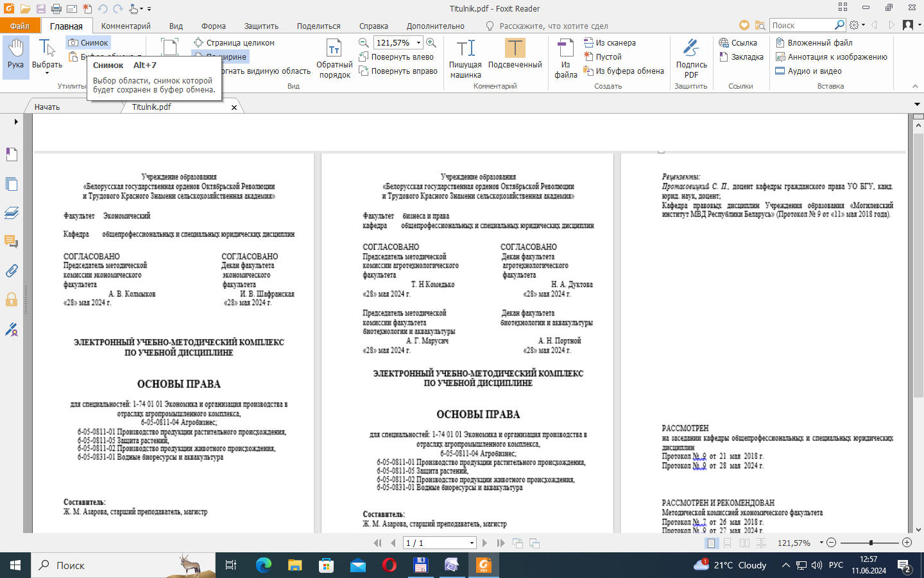This screenshot has width=924, height=578.
Task: Open the Комментарий ribbon tab
Action: [126, 26]
